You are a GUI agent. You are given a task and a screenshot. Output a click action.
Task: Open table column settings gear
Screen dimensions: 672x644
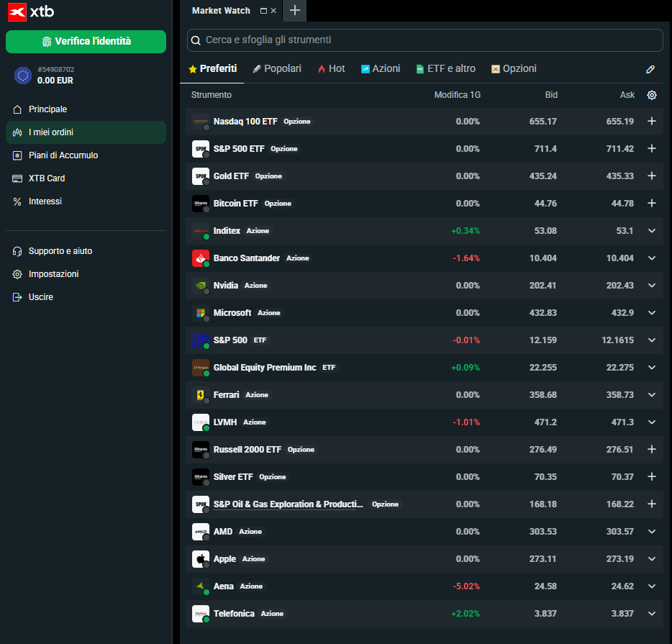click(651, 95)
